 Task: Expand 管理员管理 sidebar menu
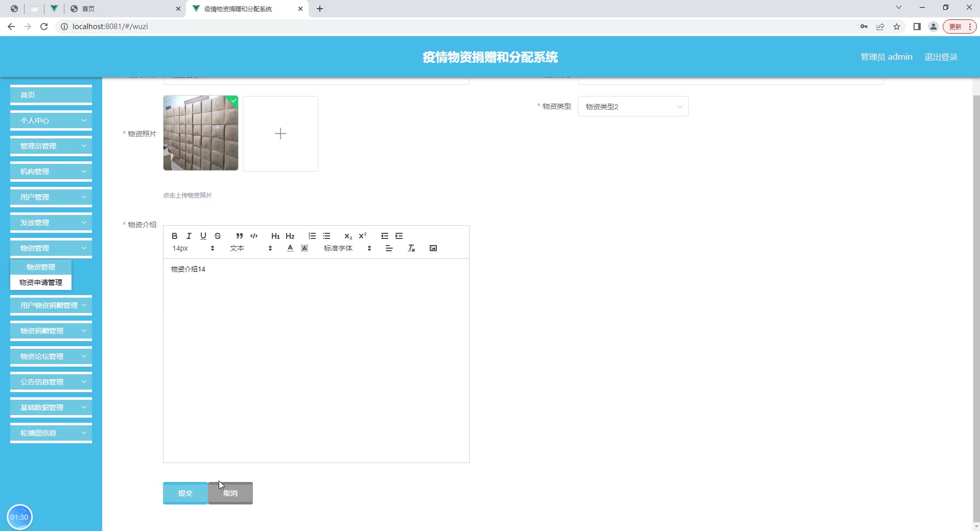(x=51, y=146)
